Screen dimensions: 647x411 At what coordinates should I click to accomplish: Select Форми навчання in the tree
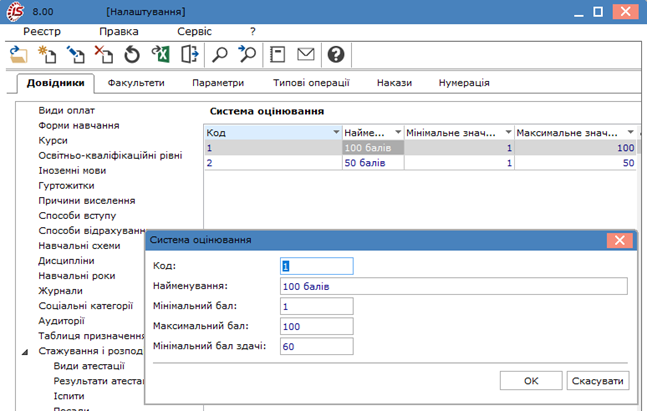(x=79, y=125)
